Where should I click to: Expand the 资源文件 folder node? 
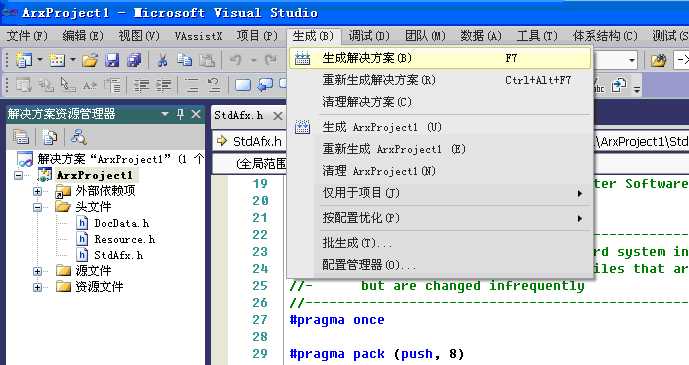(x=37, y=287)
